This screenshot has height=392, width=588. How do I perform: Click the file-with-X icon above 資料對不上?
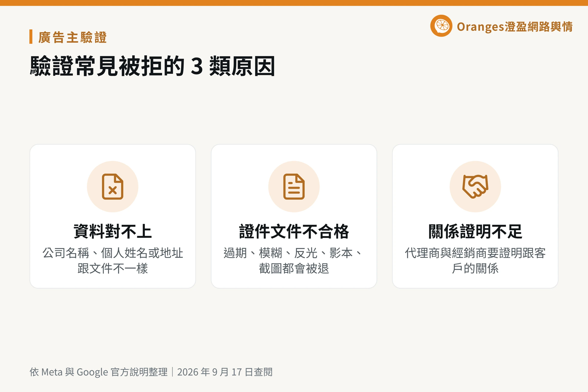[113, 187]
